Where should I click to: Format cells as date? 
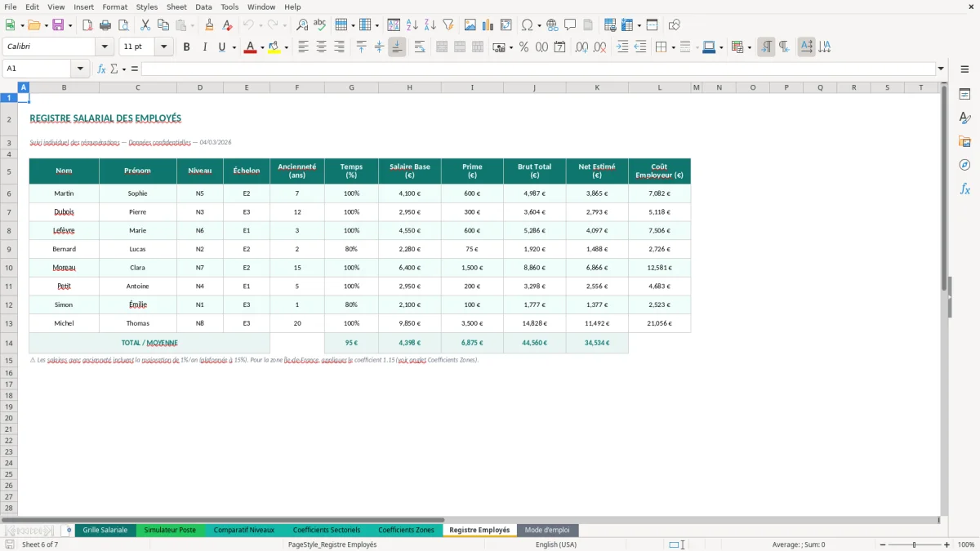click(559, 47)
